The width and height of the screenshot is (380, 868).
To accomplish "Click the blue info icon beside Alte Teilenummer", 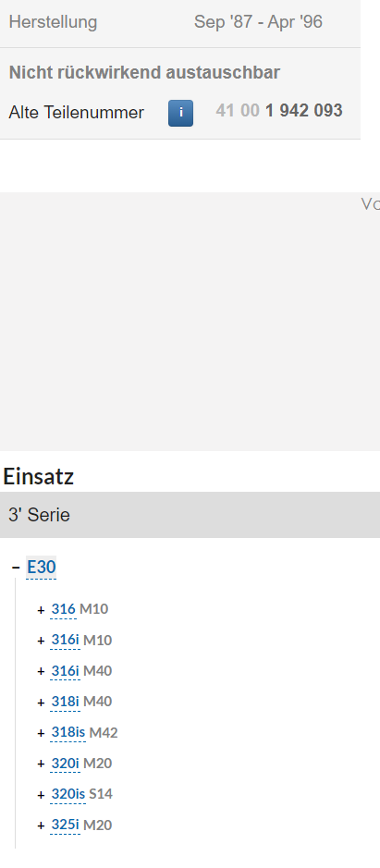I will (x=180, y=113).
